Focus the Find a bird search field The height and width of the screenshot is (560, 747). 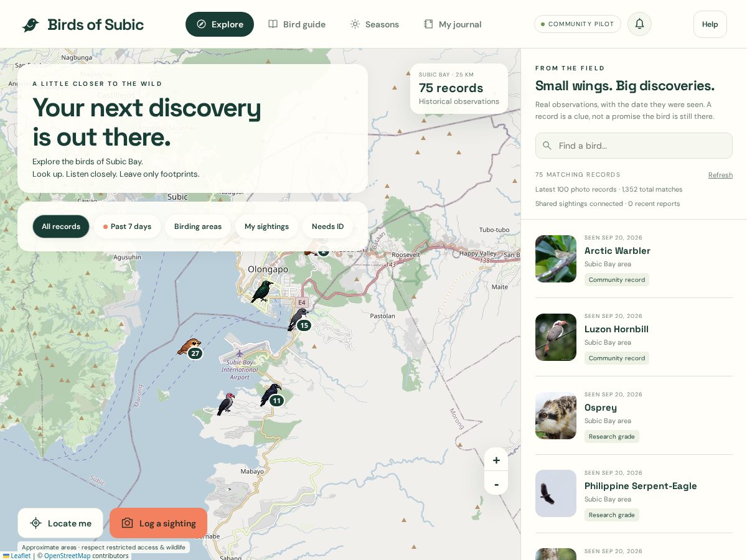coord(634,146)
